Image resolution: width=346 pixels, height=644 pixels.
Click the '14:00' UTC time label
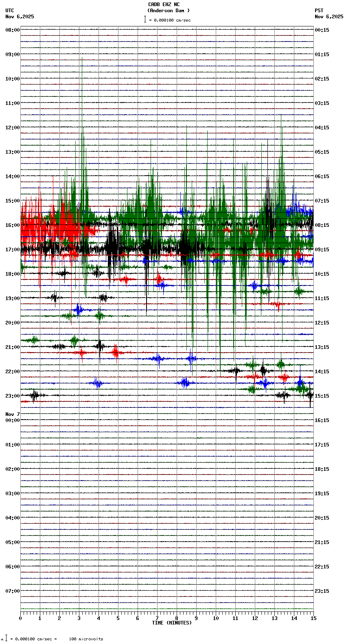coord(13,176)
